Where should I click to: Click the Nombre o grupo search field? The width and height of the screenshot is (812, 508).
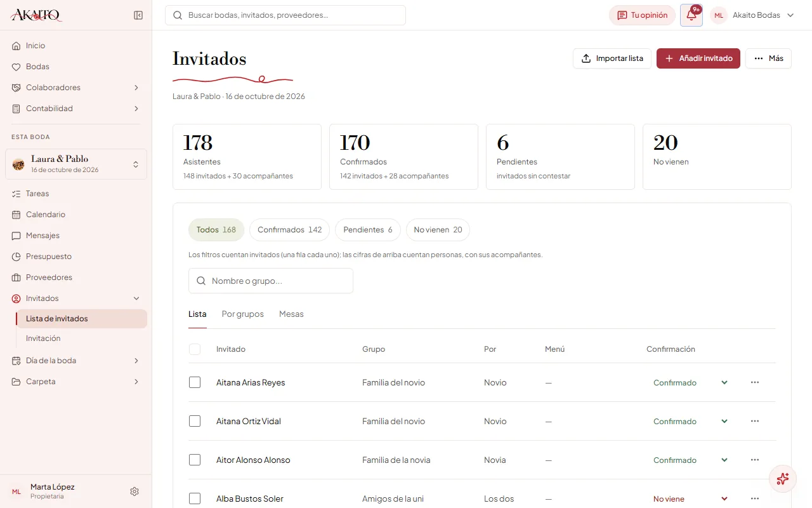[x=271, y=281]
